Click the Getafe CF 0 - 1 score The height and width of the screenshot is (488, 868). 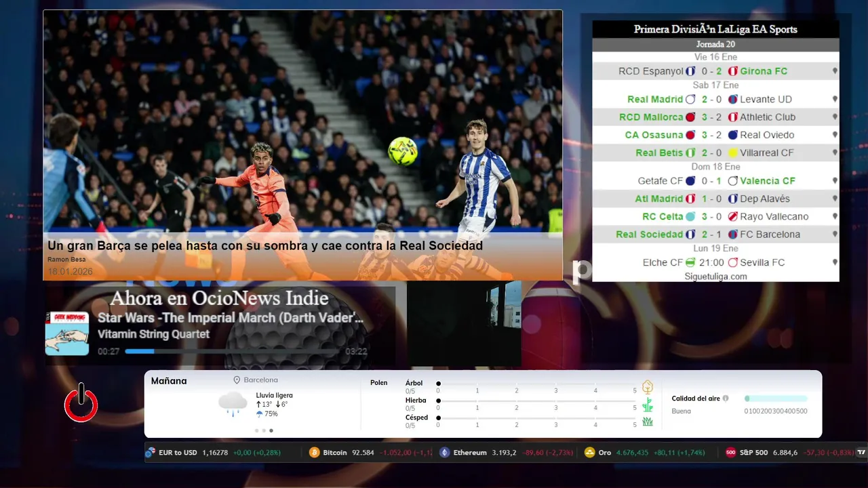(712, 181)
